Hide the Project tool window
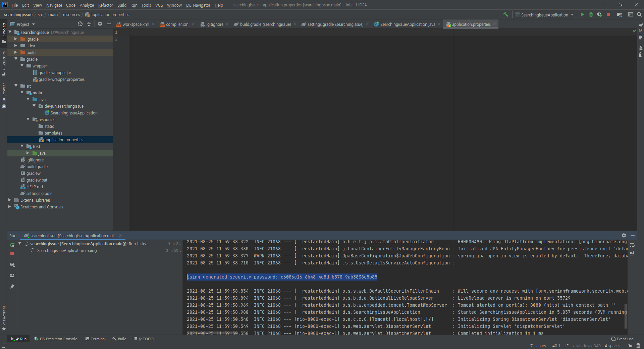Screen dimensions: 644x349 click(108, 24)
